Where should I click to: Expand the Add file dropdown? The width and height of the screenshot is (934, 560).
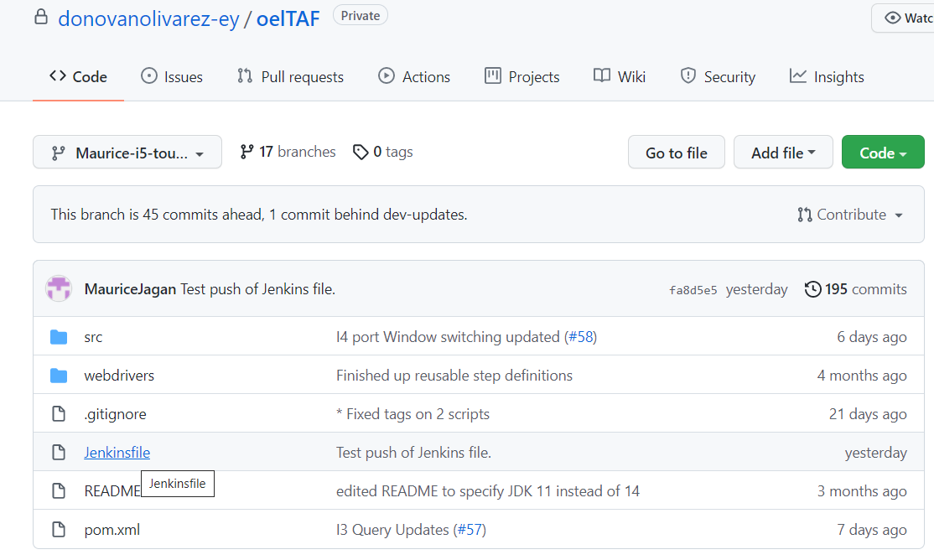point(783,153)
